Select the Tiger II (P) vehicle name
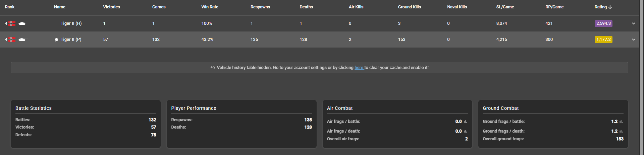Screen dimensions: 644x155 (x=71, y=40)
